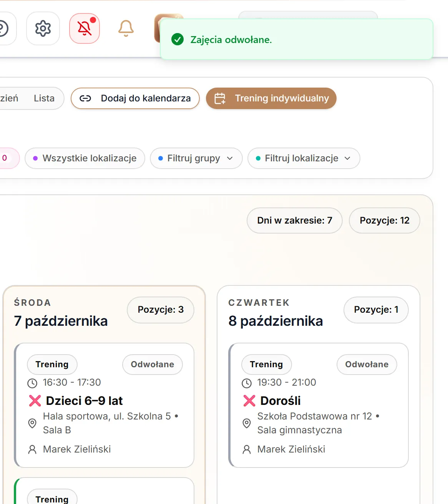
Task: Switch to the Lista view tab
Action: coord(44,98)
